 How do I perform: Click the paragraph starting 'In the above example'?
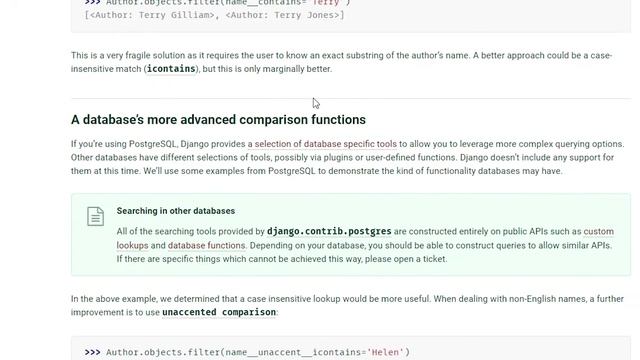[347, 306]
